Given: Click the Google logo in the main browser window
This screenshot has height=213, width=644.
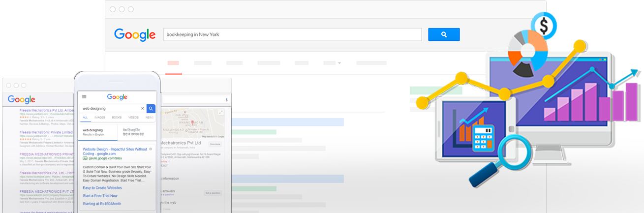Looking at the screenshot, I should 135,34.
